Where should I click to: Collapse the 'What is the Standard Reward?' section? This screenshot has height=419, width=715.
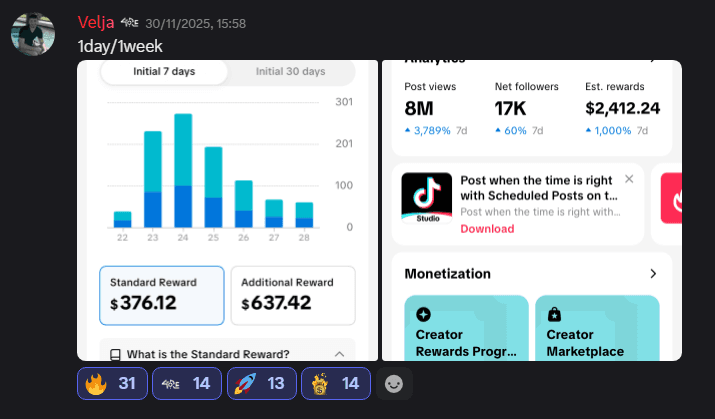click(339, 354)
